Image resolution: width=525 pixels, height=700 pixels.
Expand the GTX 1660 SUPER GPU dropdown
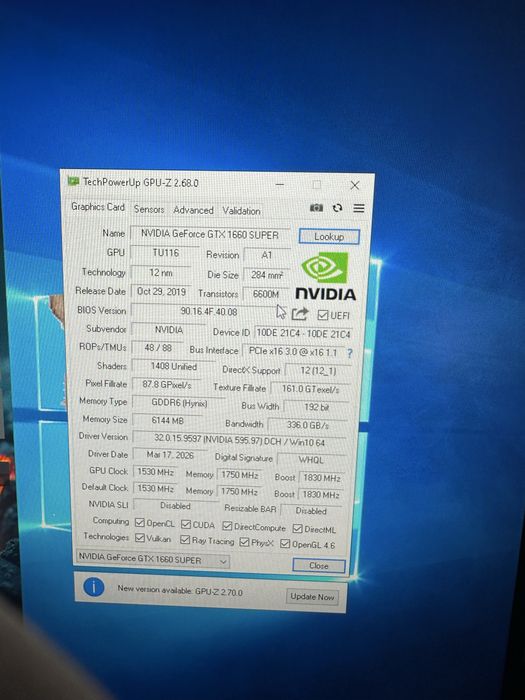pos(153,560)
